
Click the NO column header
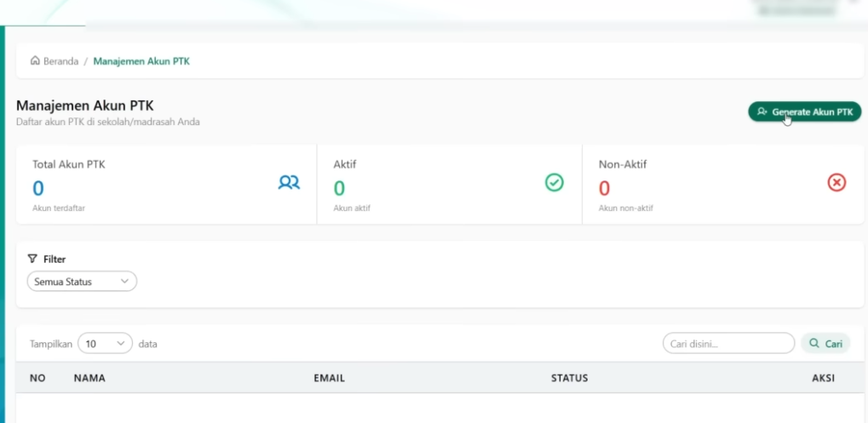[x=37, y=378]
